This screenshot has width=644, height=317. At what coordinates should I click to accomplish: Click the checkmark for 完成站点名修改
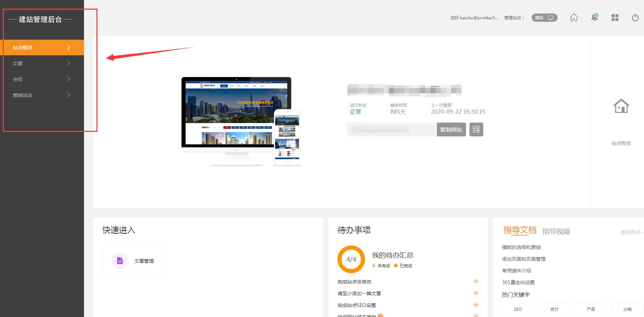coord(476,281)
